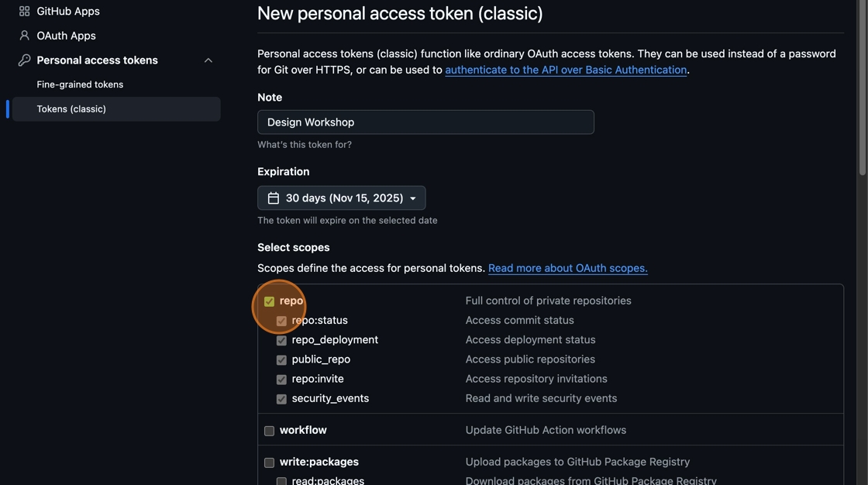
Task: Click the Personal access tokens key icon
Action: tap(24, 60)
